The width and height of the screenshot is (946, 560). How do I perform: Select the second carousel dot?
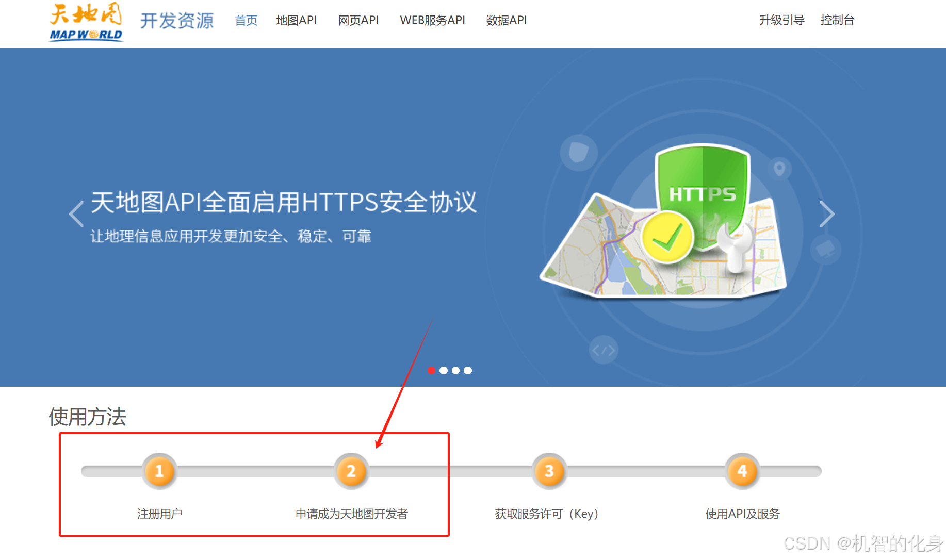tap(444, 370)
